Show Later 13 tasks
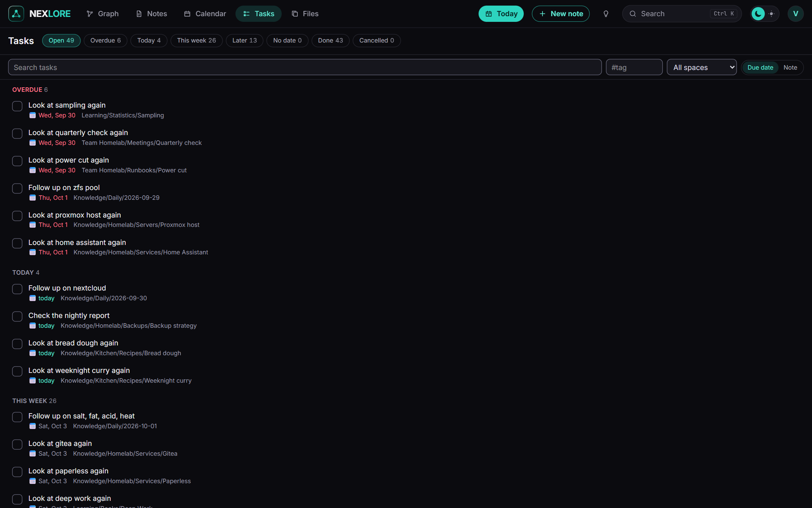This screenshot has height=508, width=812. pos(245,41)
